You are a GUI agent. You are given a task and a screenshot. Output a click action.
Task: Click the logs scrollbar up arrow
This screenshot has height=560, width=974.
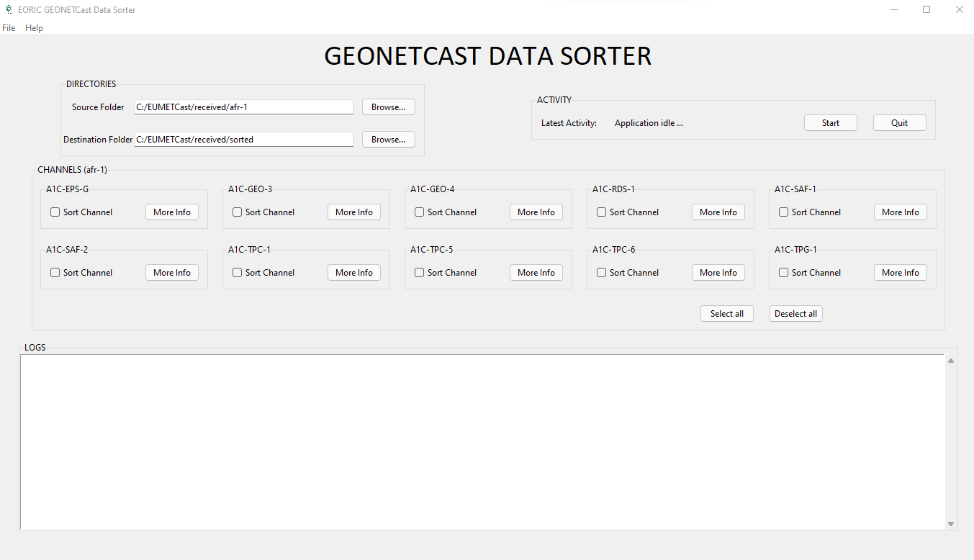951,361
